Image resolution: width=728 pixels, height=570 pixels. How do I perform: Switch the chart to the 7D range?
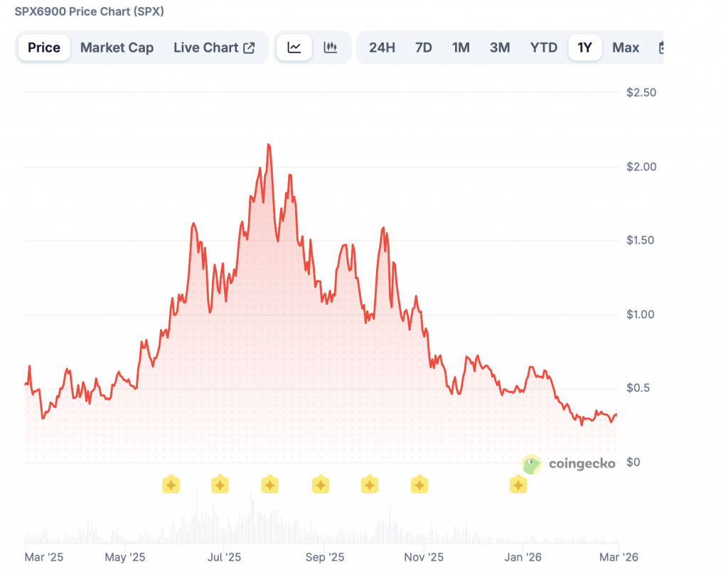pyautogui.click(x=422, y=47)
